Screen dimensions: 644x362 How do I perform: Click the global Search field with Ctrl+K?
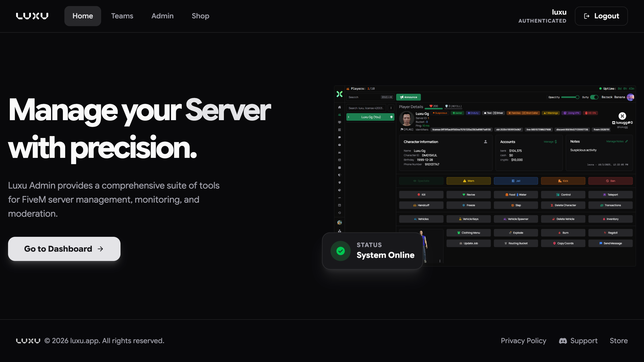[x=370, y=97]
